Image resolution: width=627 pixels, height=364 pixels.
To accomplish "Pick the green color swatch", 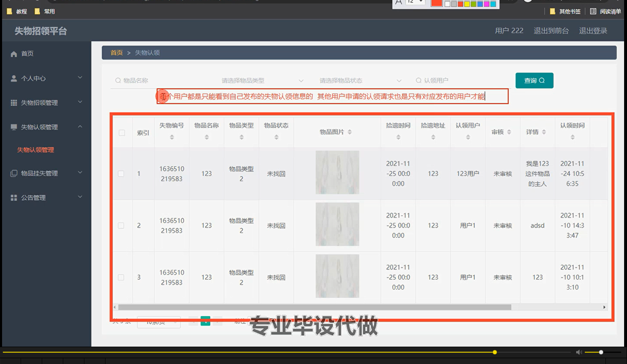I will point(474,4).
